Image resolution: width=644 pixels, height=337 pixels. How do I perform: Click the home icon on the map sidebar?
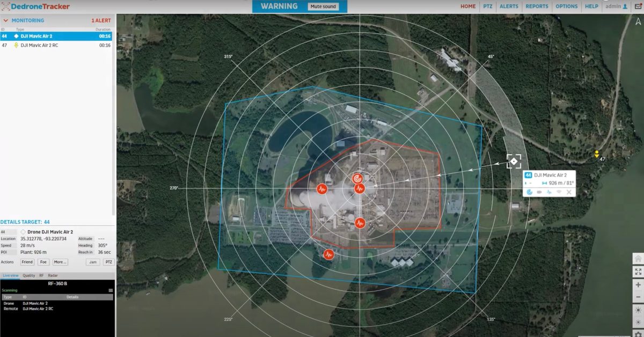click(x=638, y=258)
